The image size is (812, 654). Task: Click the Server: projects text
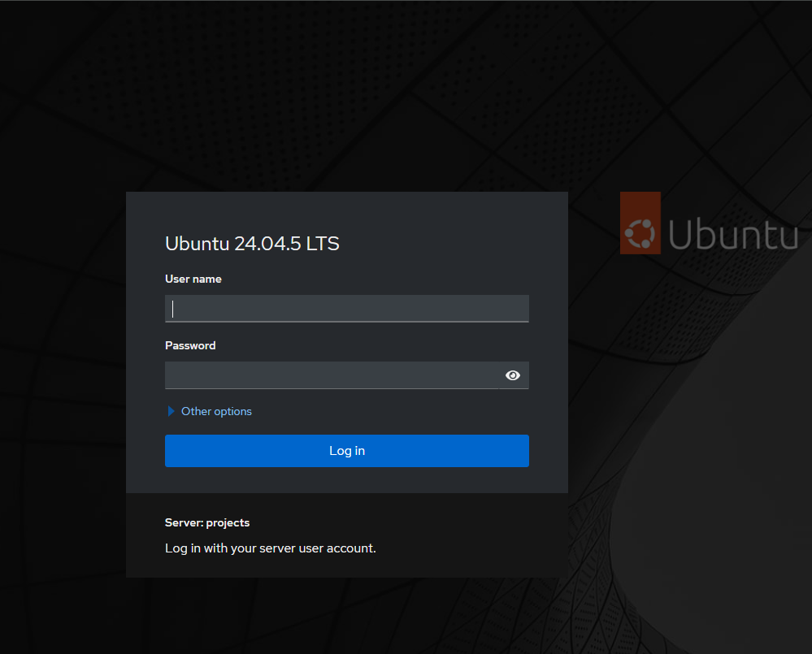point(207,522)
